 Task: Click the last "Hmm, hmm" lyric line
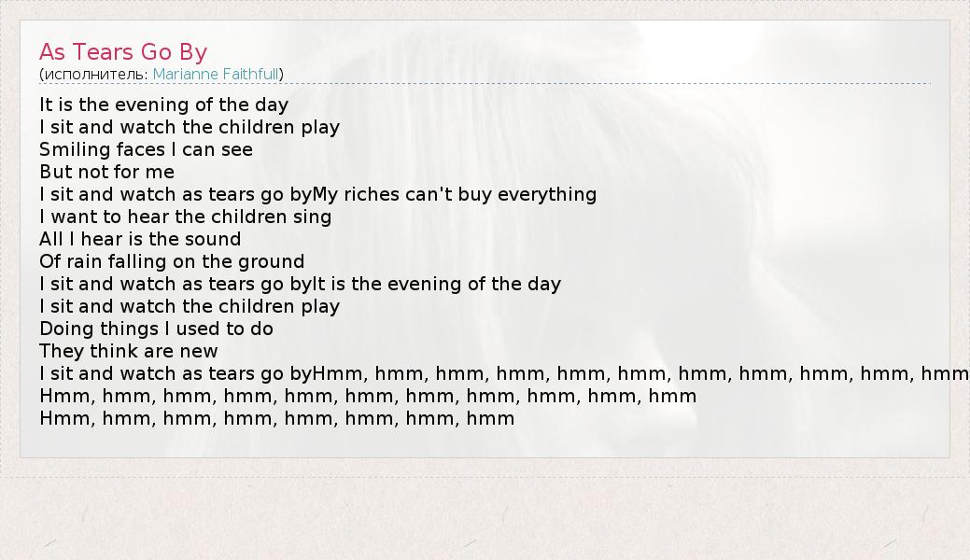(276, 418)
